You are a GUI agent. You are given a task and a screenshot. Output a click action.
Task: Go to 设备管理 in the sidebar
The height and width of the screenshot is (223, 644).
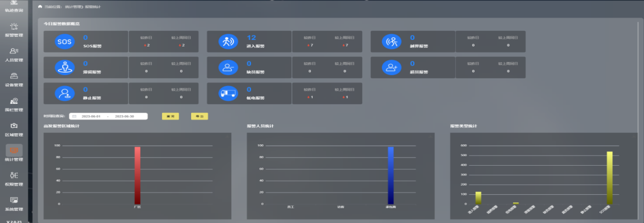(14, 79)
